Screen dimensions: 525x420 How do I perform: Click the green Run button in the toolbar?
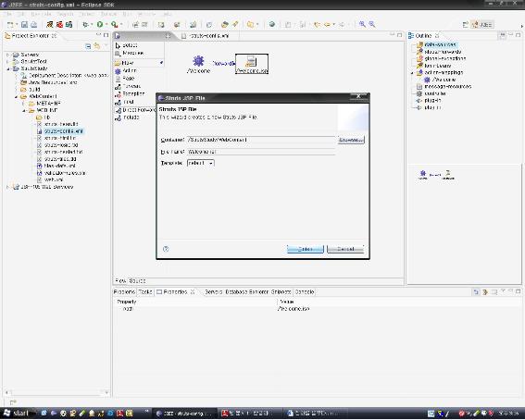100,24
